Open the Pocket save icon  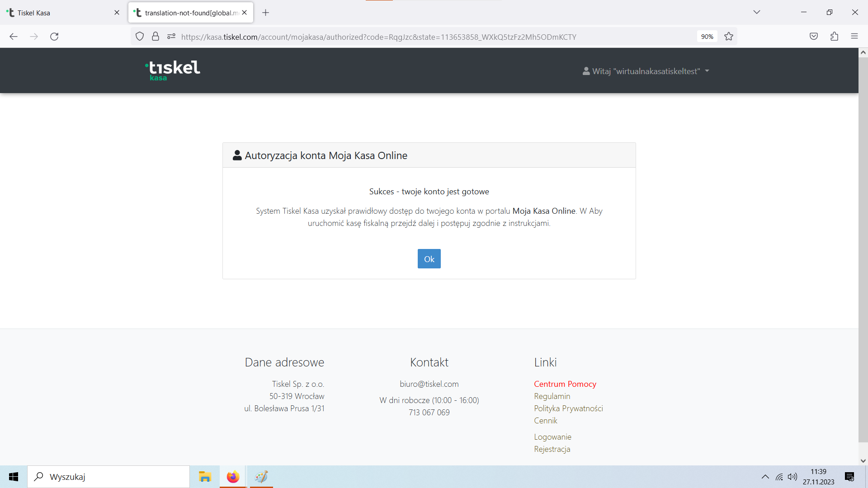(x=814, y=37)
